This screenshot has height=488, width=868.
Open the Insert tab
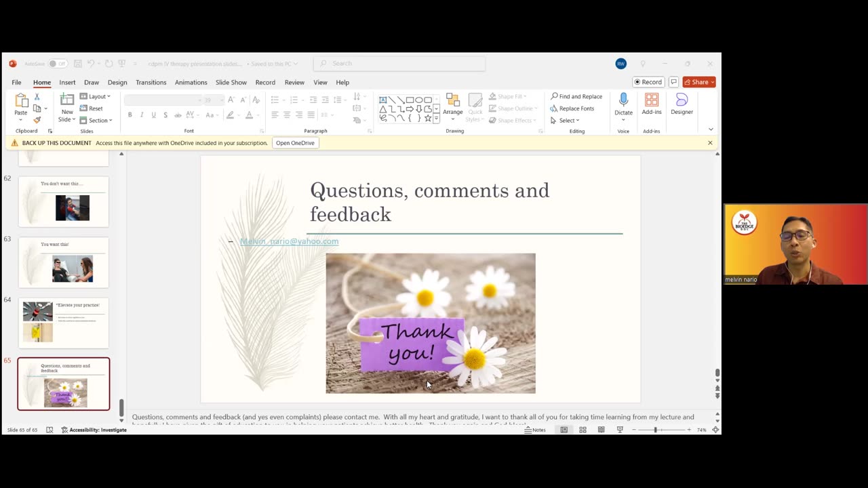coord(67,83)
